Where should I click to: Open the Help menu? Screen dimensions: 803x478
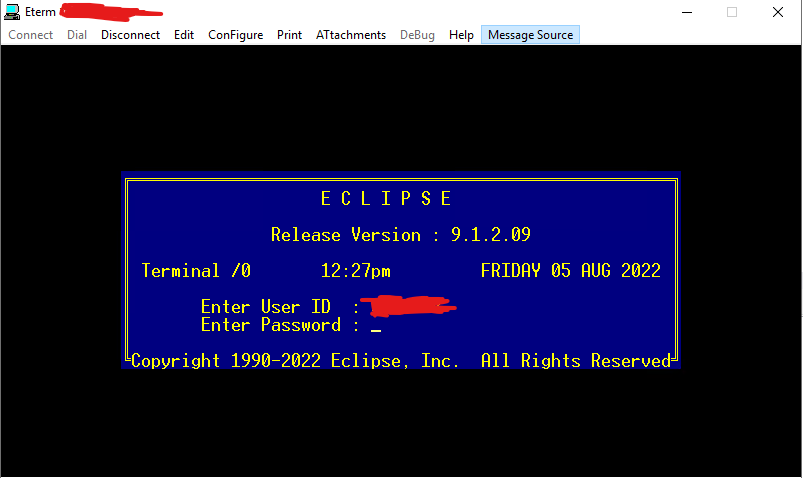(x=461, y=35)
